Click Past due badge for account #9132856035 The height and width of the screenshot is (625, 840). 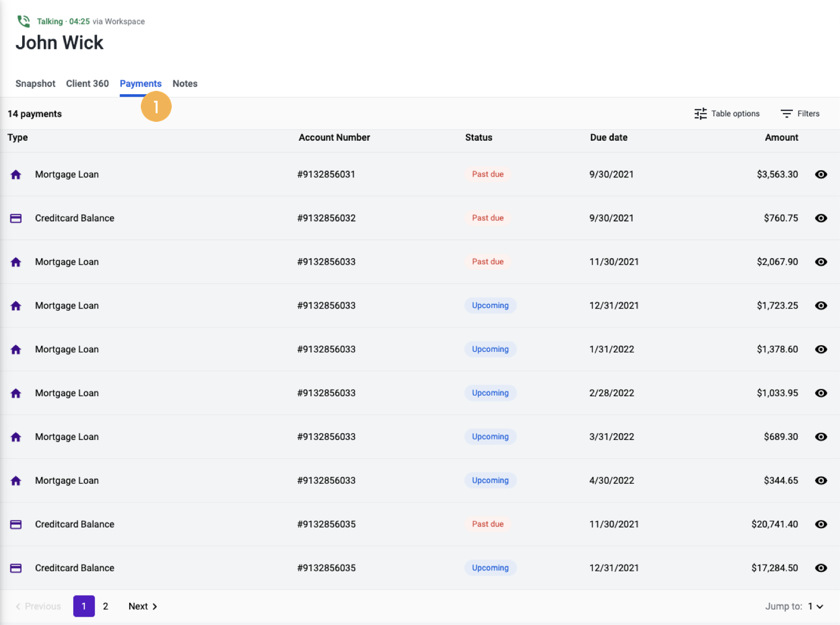488,524
